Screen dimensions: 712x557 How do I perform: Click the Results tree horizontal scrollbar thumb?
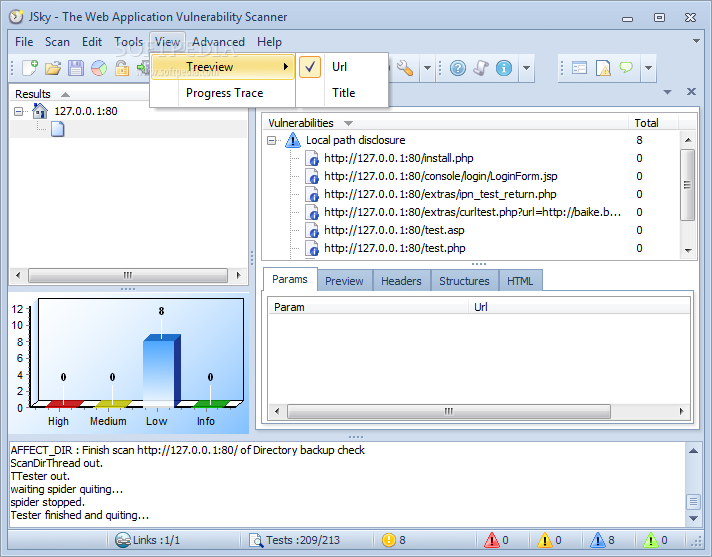pos(128,275)
